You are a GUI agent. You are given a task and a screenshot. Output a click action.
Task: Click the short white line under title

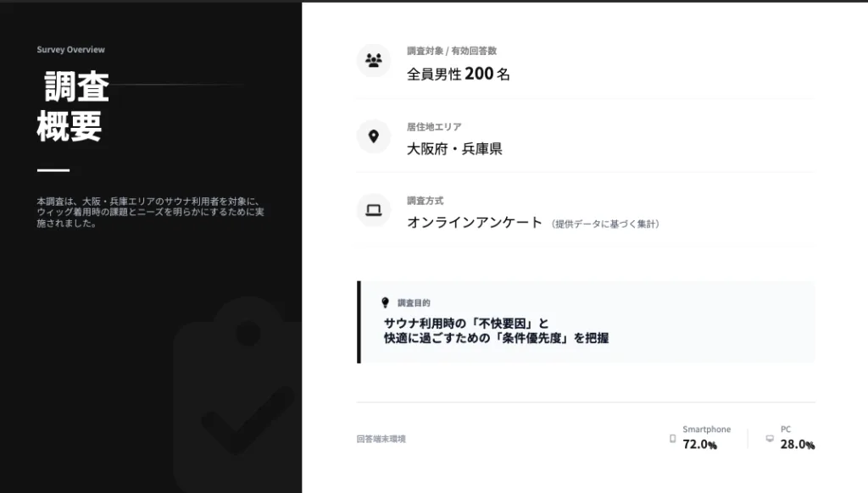coord(53,170)
